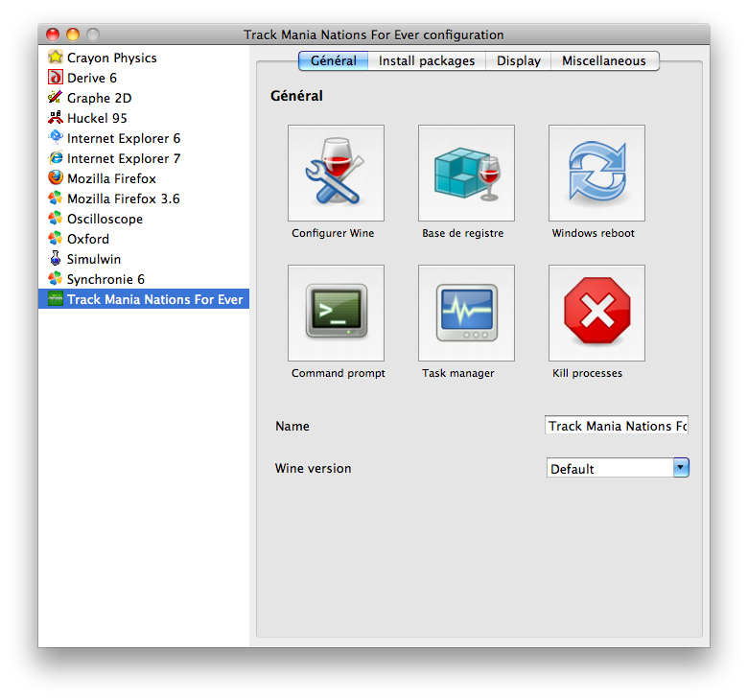Click the Task manager label
748x700 pixels.
[x=458, y=373]
